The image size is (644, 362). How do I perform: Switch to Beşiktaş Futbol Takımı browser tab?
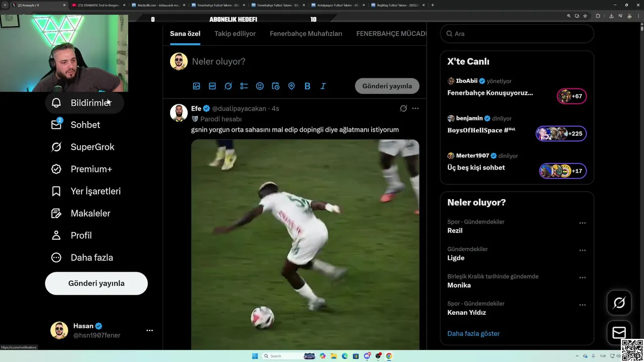(x=397, y=5)
